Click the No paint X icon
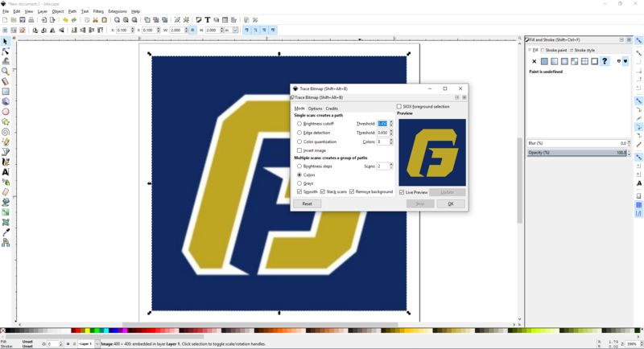Viewport: 644px width, 349px height. [534, 61]
